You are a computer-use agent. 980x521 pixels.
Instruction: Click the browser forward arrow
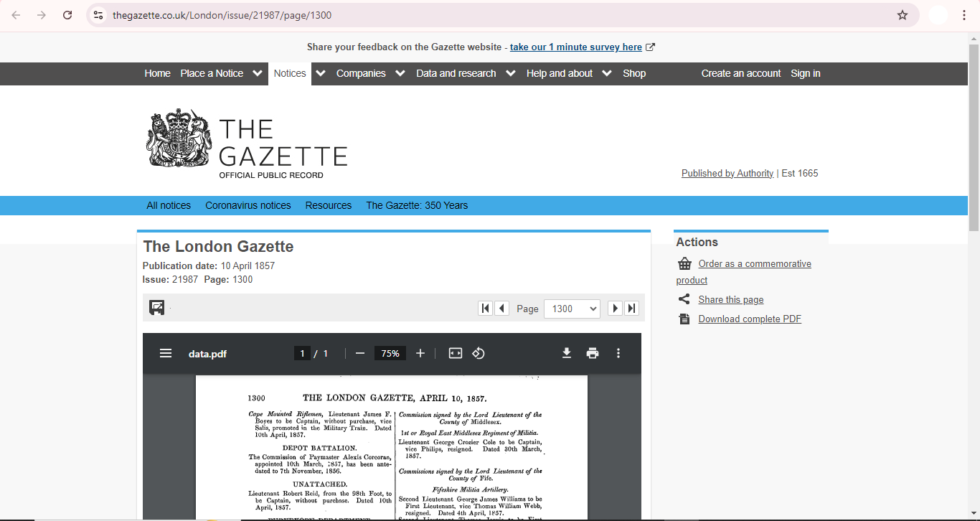42,15
